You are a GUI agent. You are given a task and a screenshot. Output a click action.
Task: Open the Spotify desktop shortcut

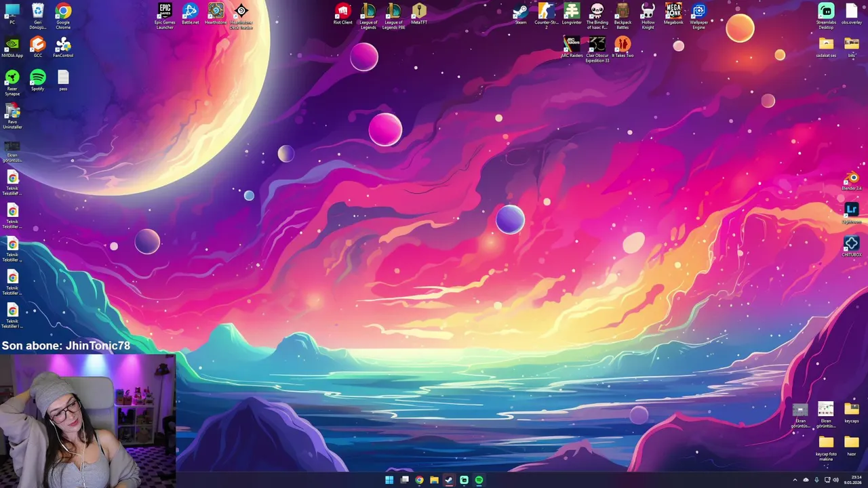click(x=38, y=80)
